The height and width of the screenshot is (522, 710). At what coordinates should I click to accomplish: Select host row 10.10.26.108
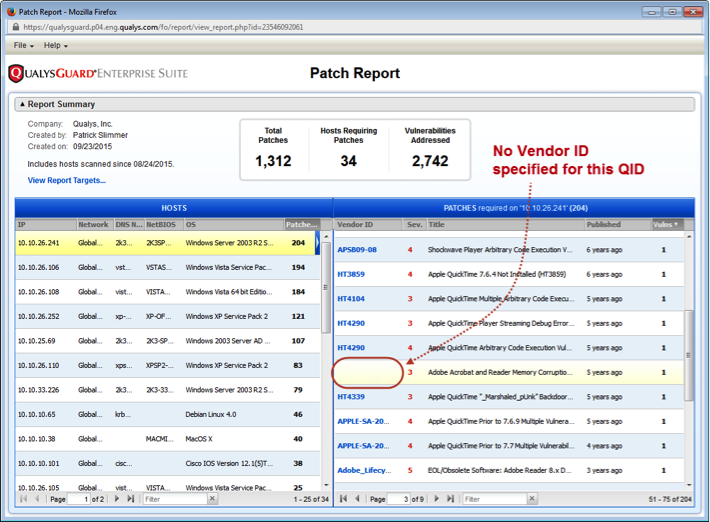click(168, 292)
